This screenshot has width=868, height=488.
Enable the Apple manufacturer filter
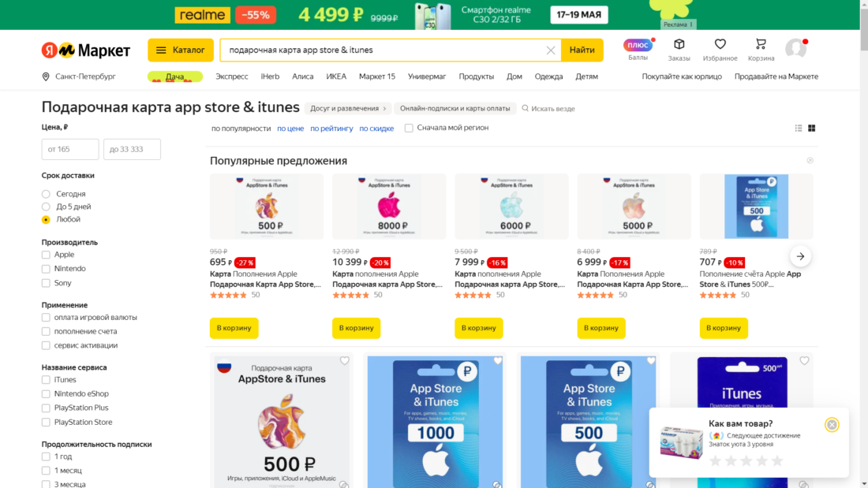45,255
